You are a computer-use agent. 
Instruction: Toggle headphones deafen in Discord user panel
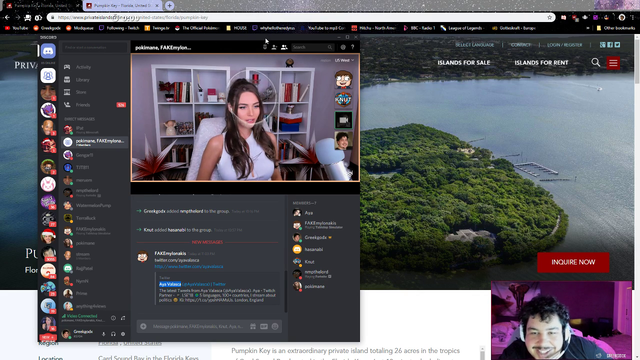pyautogui.click(x=113, y=334)
